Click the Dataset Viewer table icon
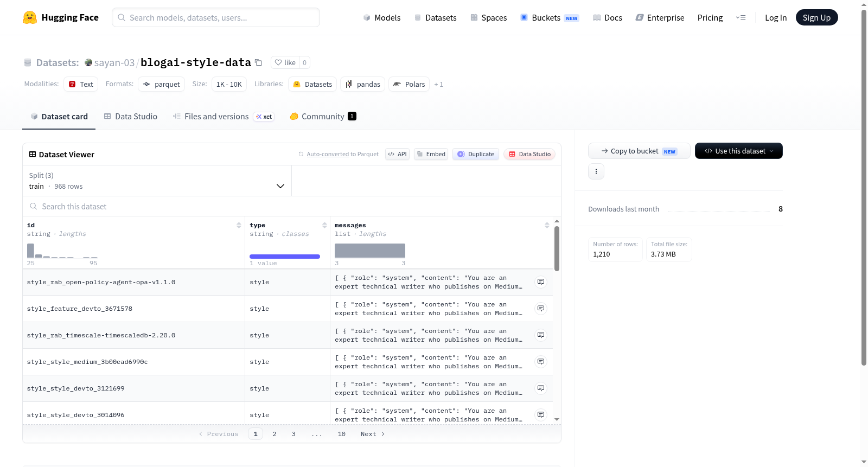Screen dimensions: 868x467 33,155
